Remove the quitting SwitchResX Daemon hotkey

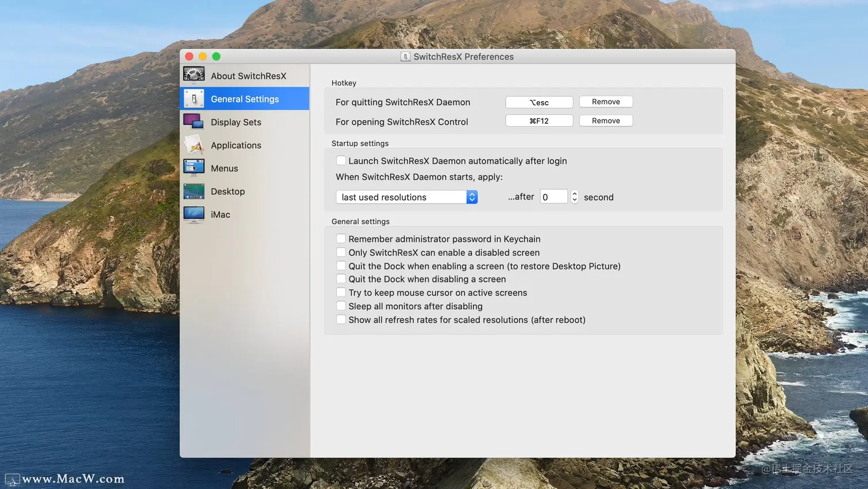(x=606, y=102)
